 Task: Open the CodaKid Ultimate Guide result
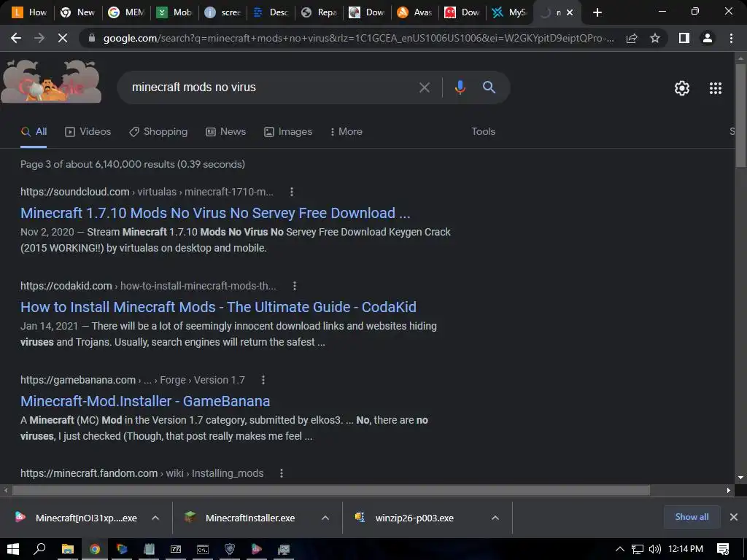(218, 307)
